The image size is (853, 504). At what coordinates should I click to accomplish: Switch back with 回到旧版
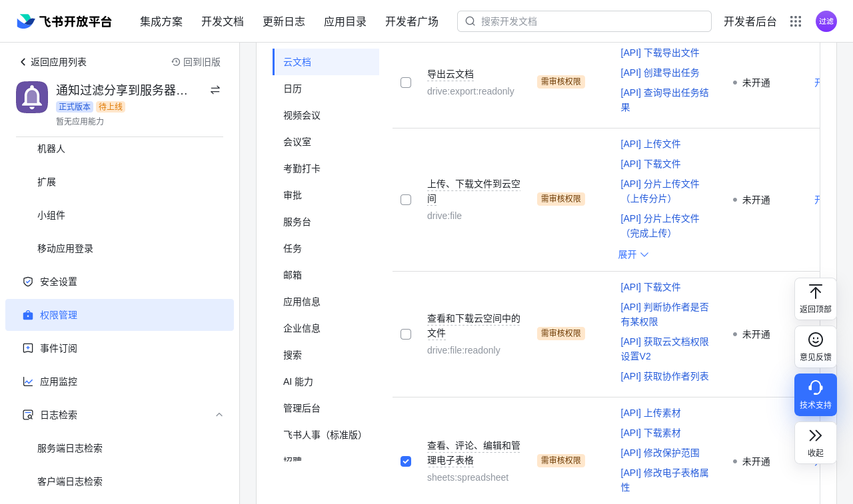(x=196, y=62)
